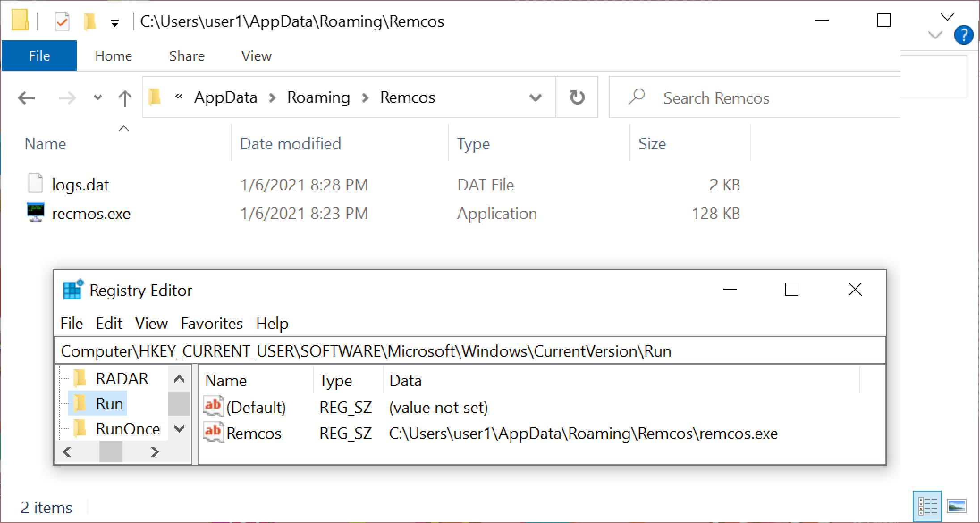Viewport: 980px width, 523px height.
Task: Open Registry Editor View menu
Action: 151,323
